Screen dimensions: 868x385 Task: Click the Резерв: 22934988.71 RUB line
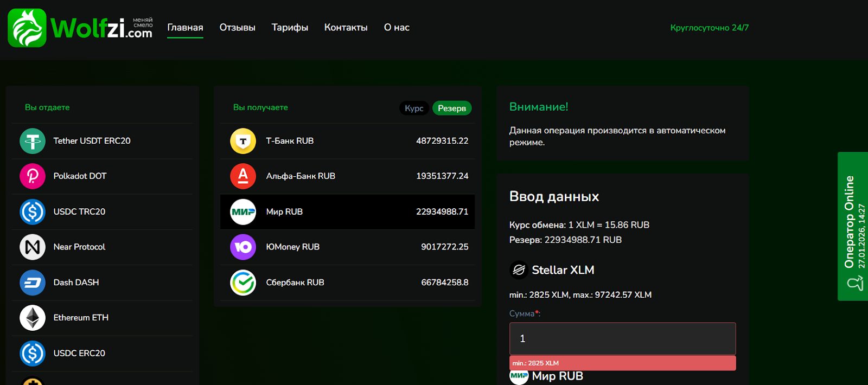[565, 240]
